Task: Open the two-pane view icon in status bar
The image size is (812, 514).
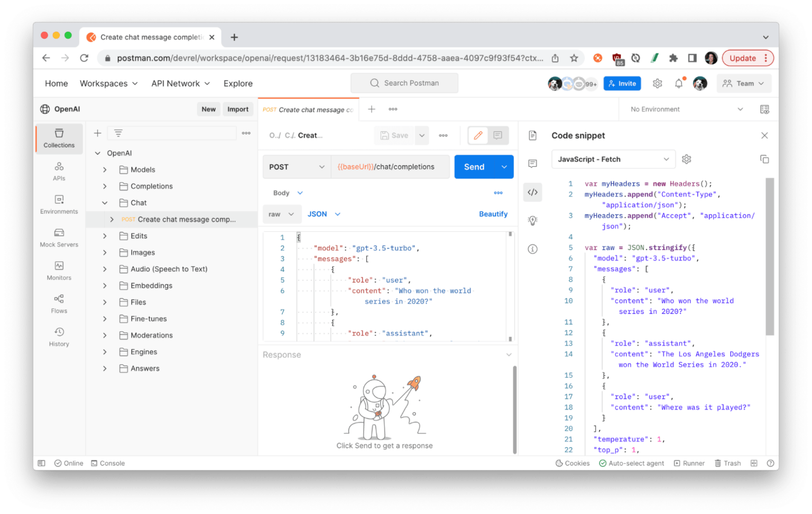Action: 754,463
